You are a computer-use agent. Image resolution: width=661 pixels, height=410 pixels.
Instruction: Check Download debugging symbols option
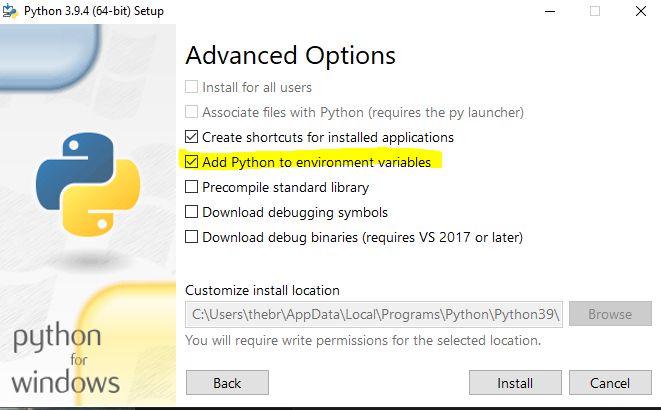click(x=191, y=212)
